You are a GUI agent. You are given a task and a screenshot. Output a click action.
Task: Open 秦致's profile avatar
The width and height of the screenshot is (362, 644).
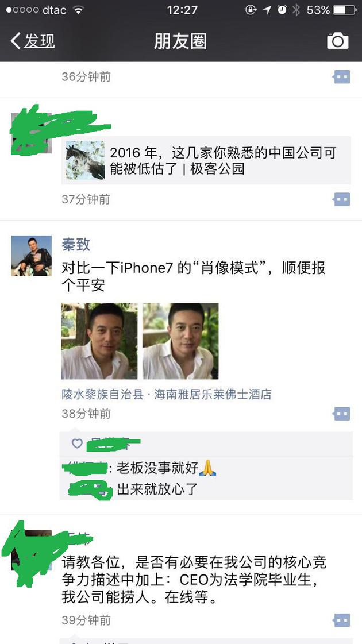(31, 256)
